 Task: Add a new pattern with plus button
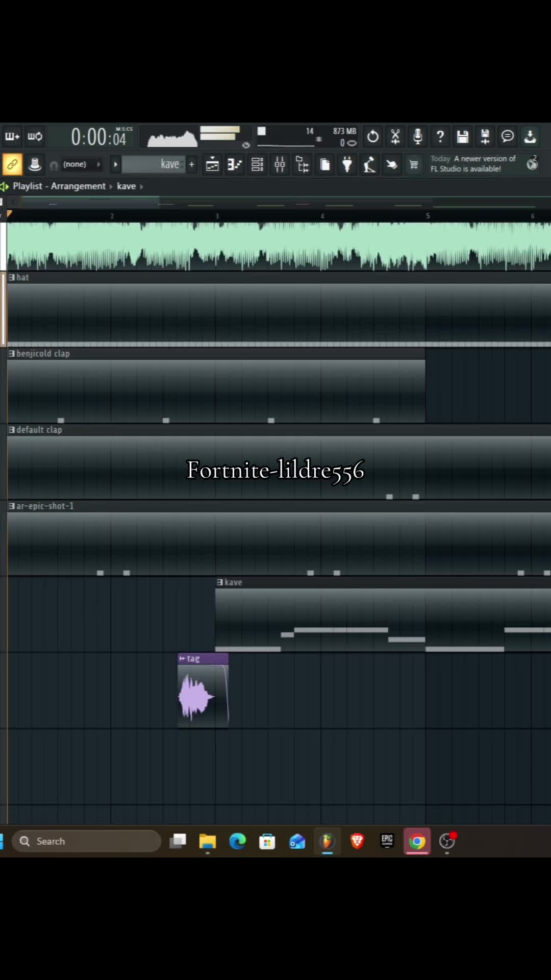[192, 164]
